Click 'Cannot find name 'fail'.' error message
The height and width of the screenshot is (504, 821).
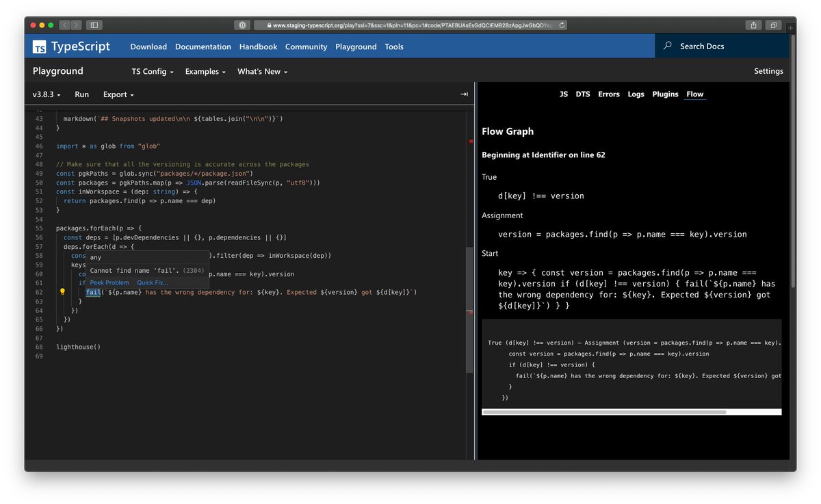point(135,271)
